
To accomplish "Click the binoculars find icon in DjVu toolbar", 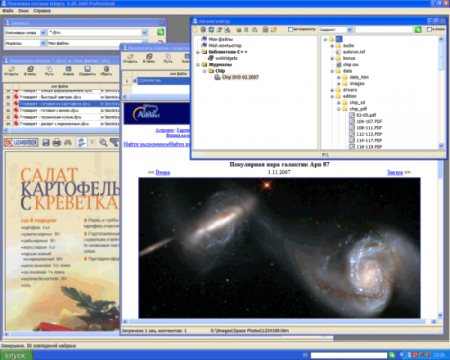I will point(68,143).
